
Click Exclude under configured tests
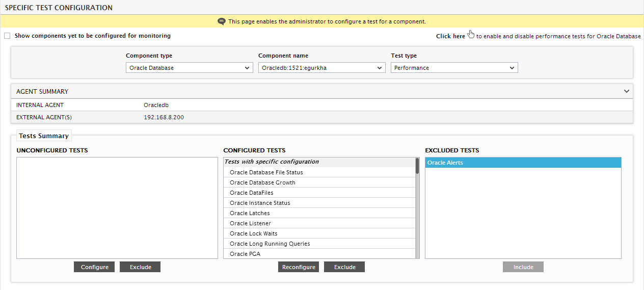[344, 267]
